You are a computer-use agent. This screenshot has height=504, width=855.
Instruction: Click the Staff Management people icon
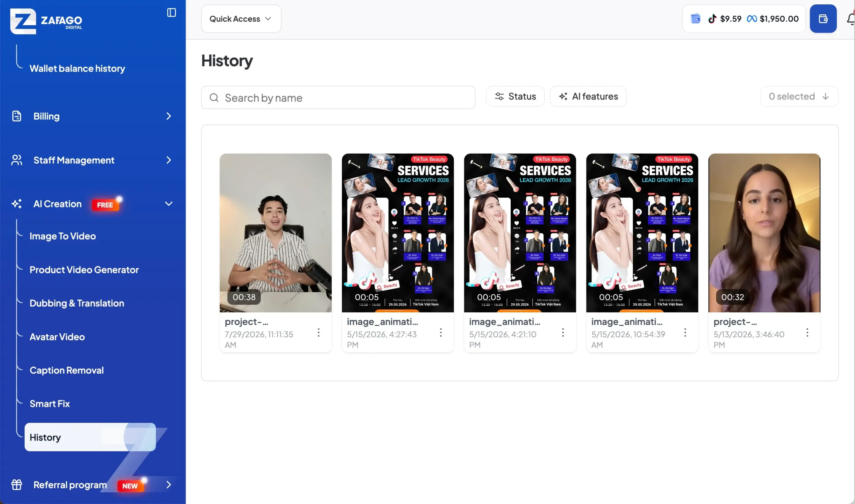click(x=17, y=160)
